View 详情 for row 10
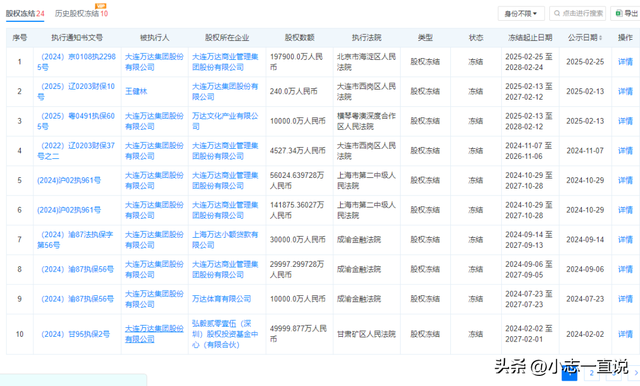The width and height of the screenshot is (640, 386). 625,334
